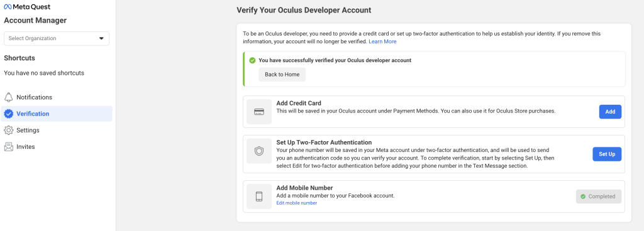The height and width of the screenshot is (231, 644).
Task: Click the Edit mobile number link
Action: point(297,203)
